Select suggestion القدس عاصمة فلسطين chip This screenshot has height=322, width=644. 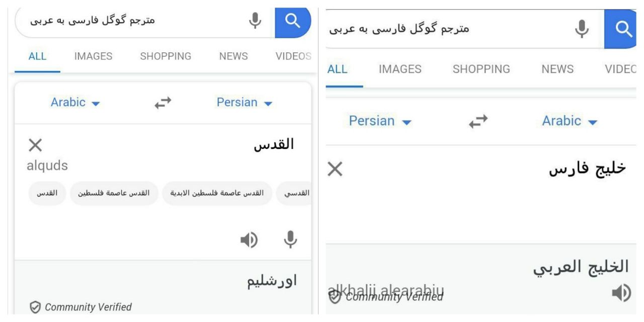pyautogui.click(x=114, y=194)
